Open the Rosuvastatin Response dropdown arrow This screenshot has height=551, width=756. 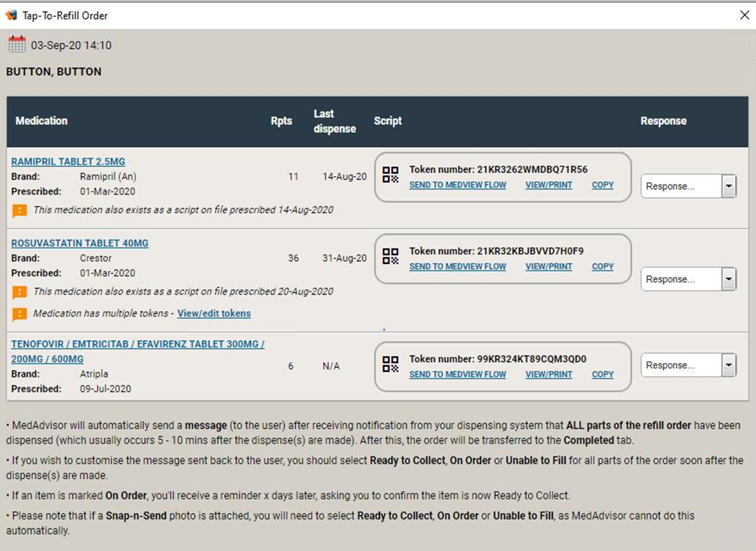click(x=728, y=279)
